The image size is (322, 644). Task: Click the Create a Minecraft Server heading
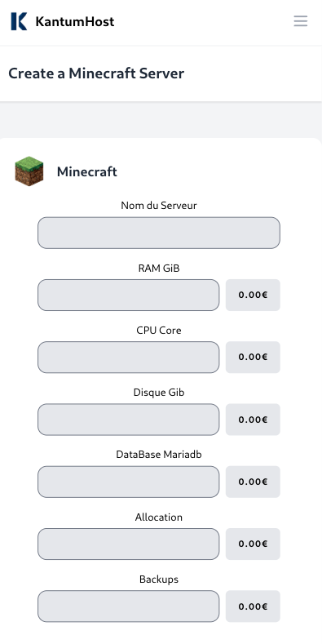[96, 73]
